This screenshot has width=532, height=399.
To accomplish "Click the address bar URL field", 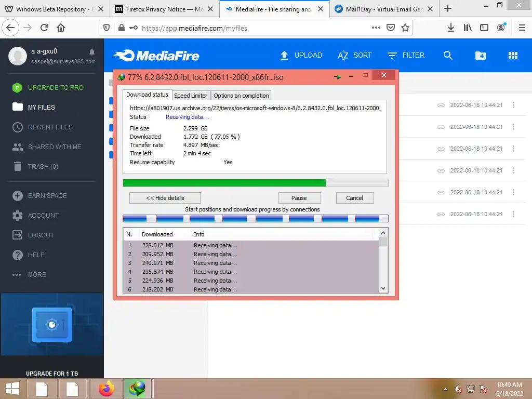I will click(x=255, y=28).
